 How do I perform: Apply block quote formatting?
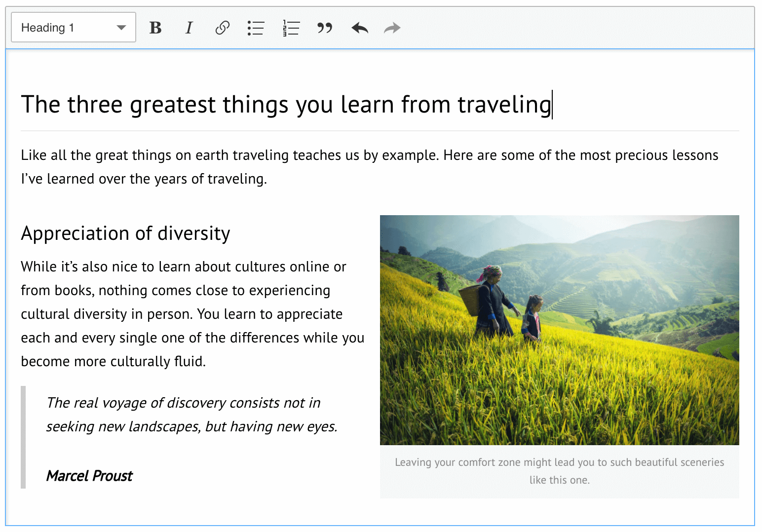pyautogui.click(x=325, y=28)
